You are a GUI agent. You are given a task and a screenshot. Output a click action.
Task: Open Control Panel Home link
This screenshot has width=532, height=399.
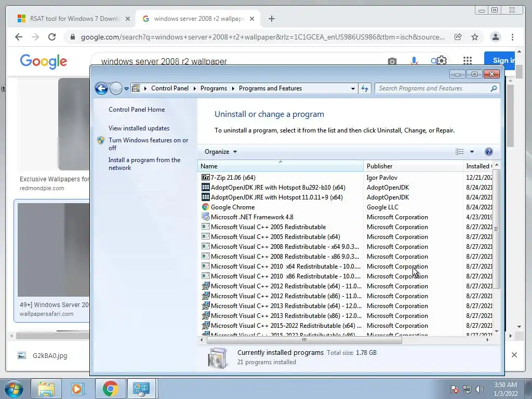[x=137, y=109]
